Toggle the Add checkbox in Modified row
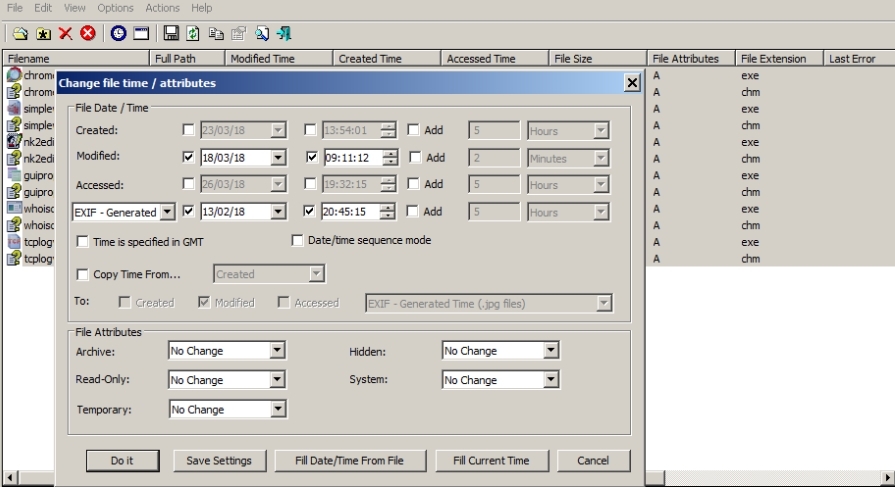 pos(416,157)
